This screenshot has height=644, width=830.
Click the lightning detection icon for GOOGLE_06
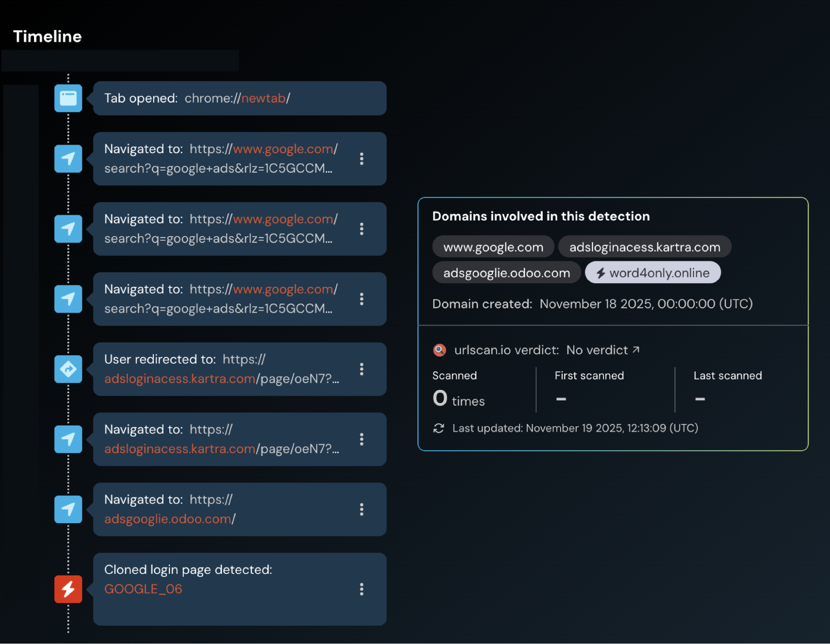click(x=68, y=589)
